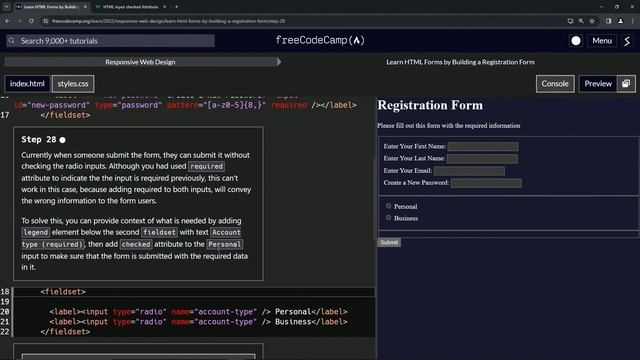Open the browser side panel icon
This screenshot has width=640, height=360.
[609, 21]
